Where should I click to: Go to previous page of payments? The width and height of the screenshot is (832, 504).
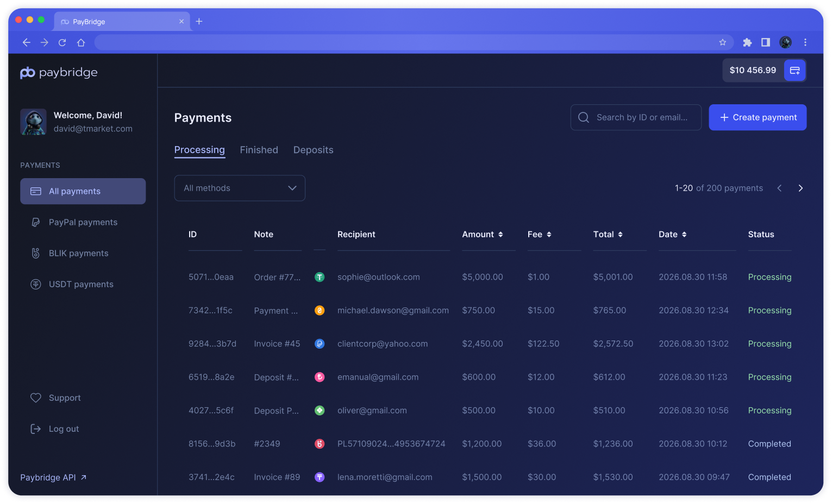click(779, 188)
